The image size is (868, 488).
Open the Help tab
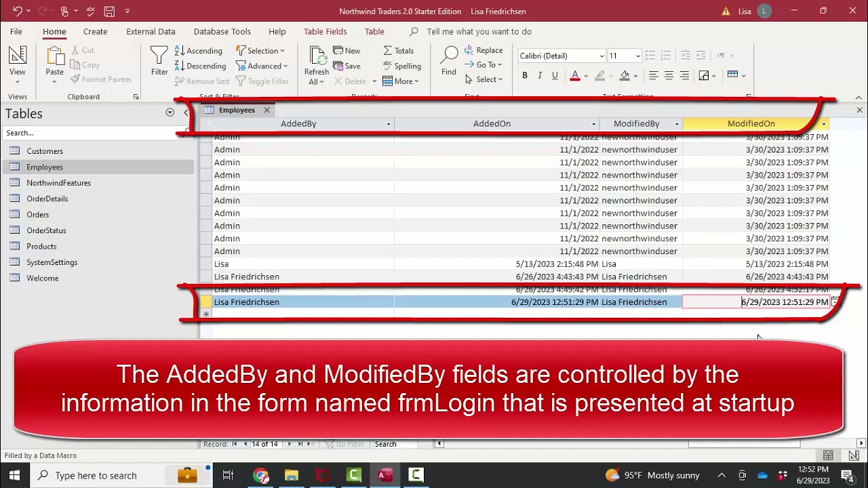point(277,31)
